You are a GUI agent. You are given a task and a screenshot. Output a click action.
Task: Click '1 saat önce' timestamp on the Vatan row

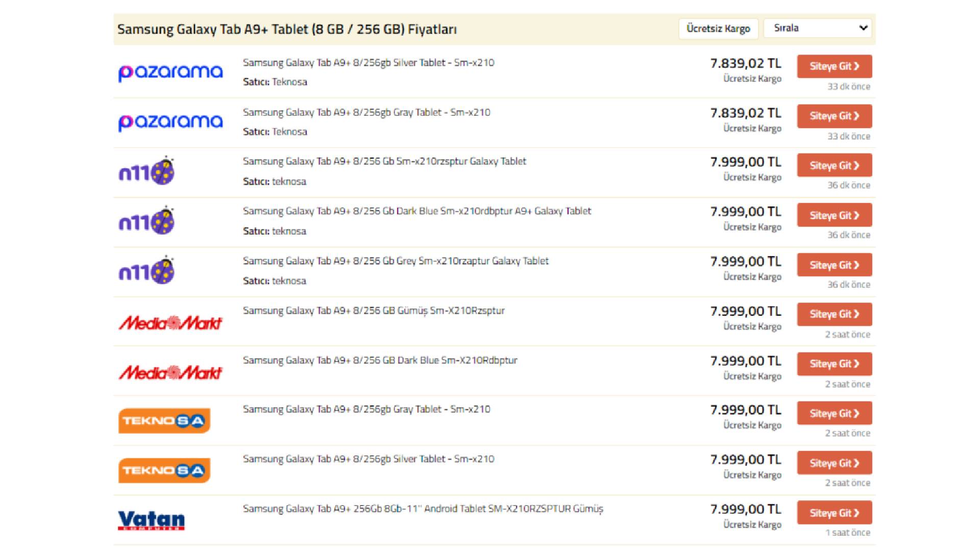click(x=848, y=533)
